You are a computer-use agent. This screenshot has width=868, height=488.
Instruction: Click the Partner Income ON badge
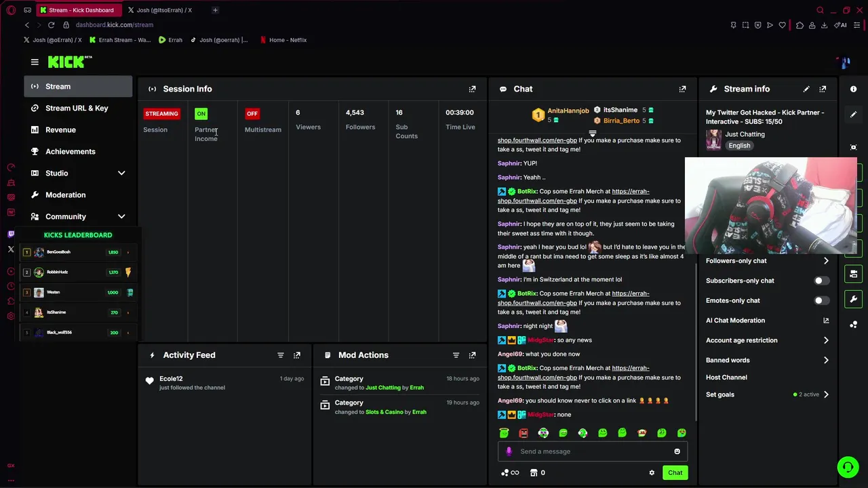click(201, 114)
